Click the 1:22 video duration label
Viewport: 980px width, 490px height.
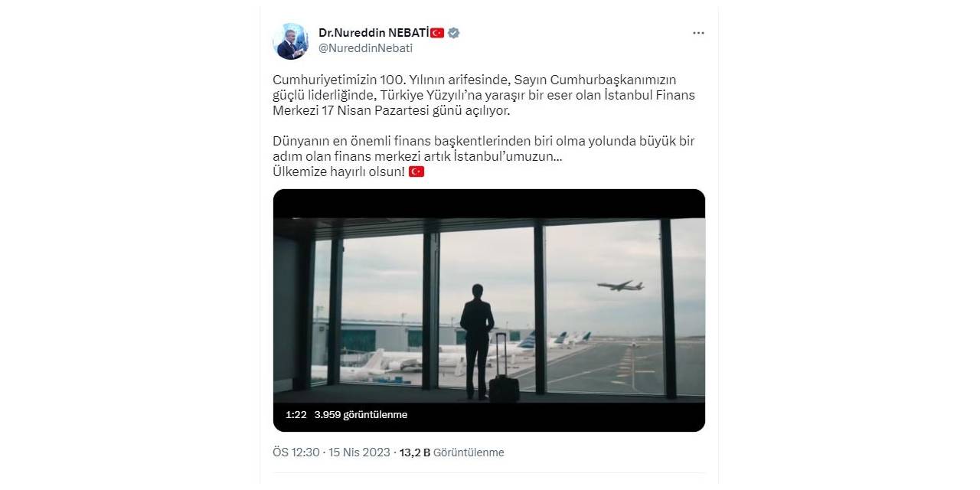pos(296,415)
